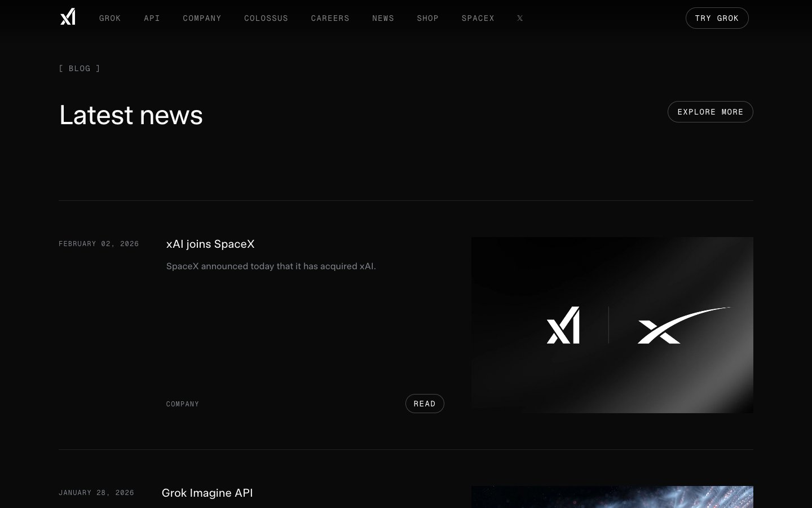The height and width of the screenshot is (508, 812).
Task: Open the xAI and SpaceX logos thumbnail
Action: (612, 325)
